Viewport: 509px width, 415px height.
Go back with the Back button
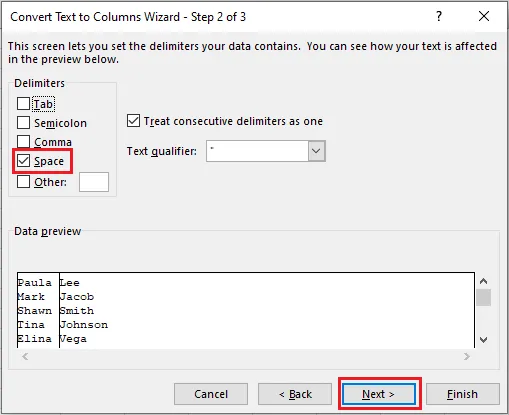pos(295,394)
